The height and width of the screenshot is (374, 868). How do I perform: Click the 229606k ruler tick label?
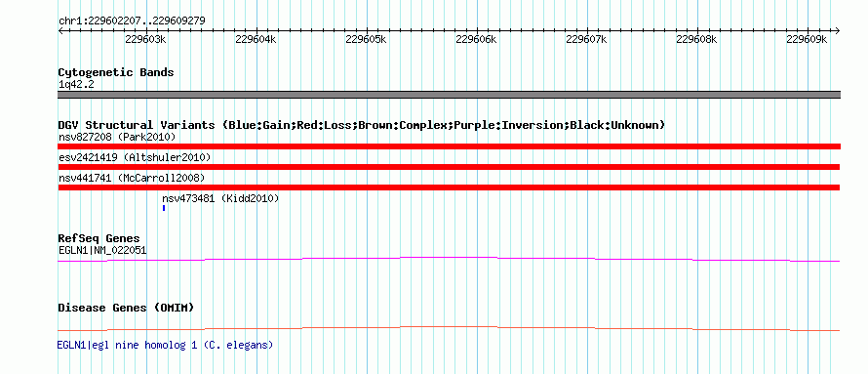coord(476,39)
